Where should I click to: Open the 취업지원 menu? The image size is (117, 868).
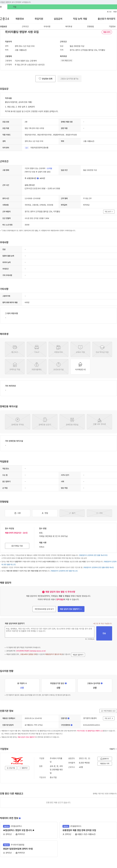coord(39,19)
